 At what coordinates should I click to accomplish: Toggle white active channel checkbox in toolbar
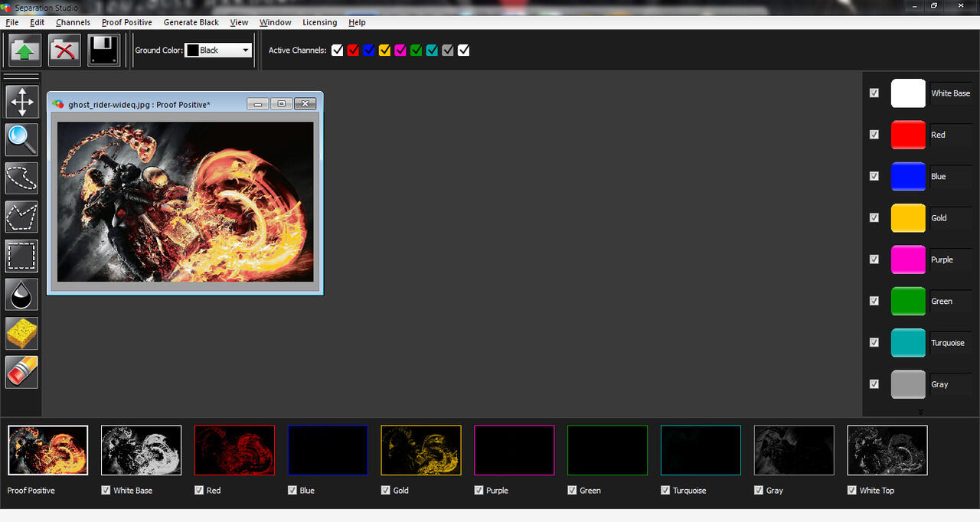pyautogui.click(x=337, y=51)
